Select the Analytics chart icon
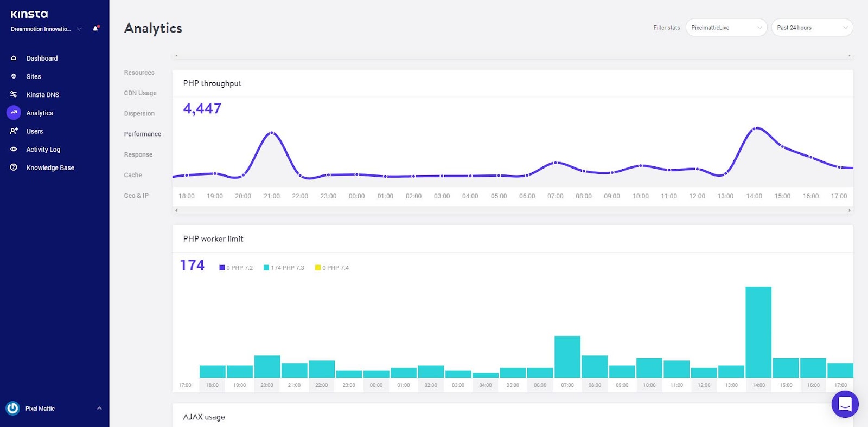The image size is (868, 427). tap(14, 113)
